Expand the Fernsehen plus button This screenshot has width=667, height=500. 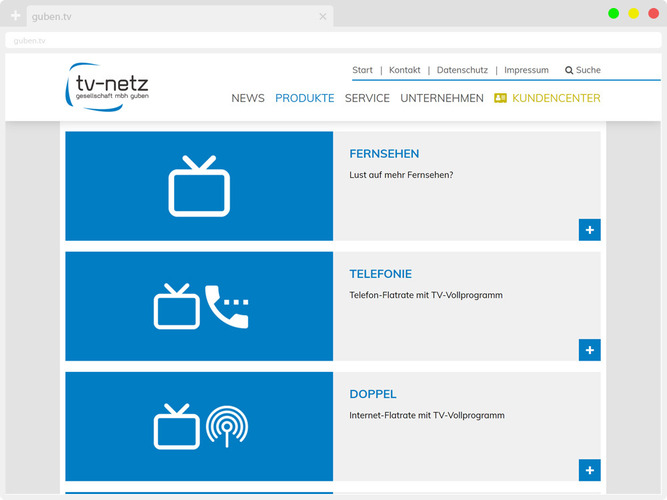coord(589,230)
